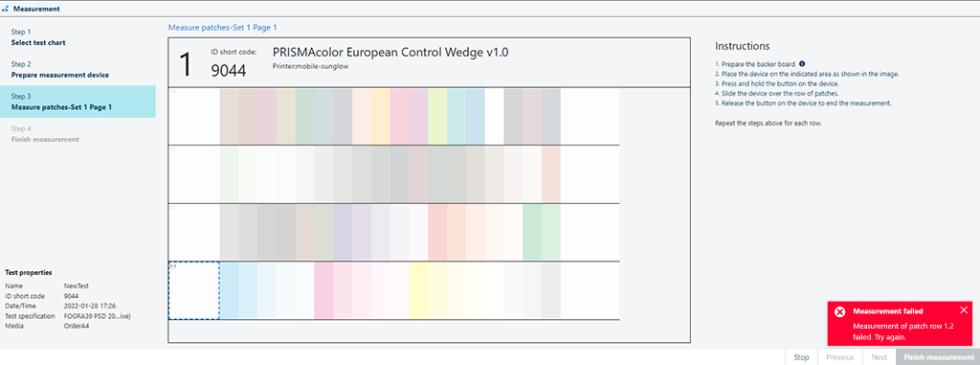Dismiss the Measurement failed notification

(x=963, y=309)
